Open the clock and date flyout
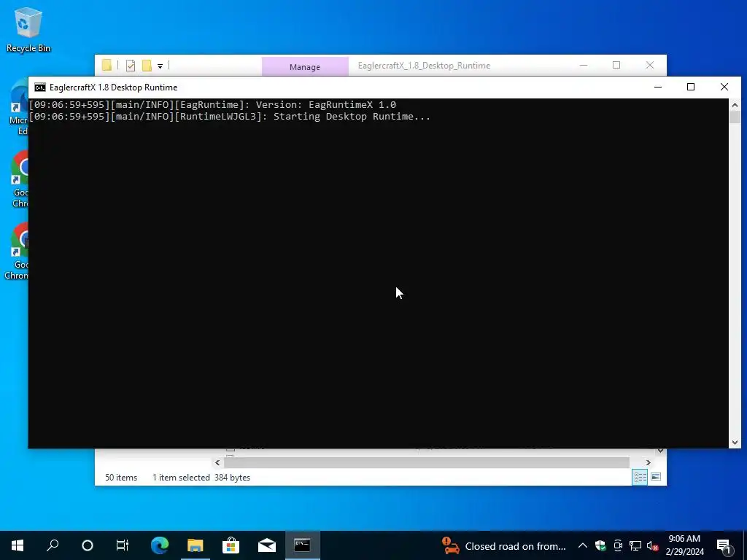747x560 pixels. (x=684, y=545)
